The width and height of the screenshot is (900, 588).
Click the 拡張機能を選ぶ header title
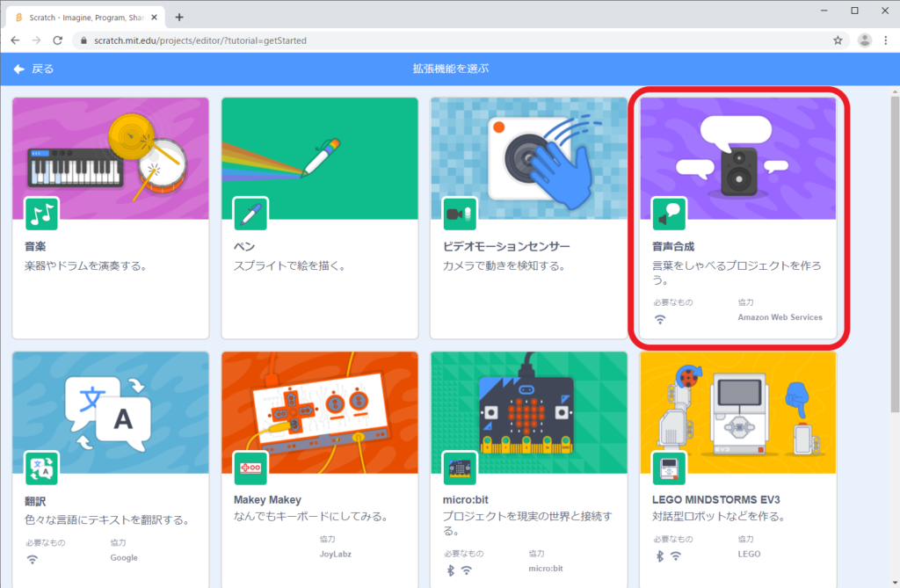(x=451, y=69)
